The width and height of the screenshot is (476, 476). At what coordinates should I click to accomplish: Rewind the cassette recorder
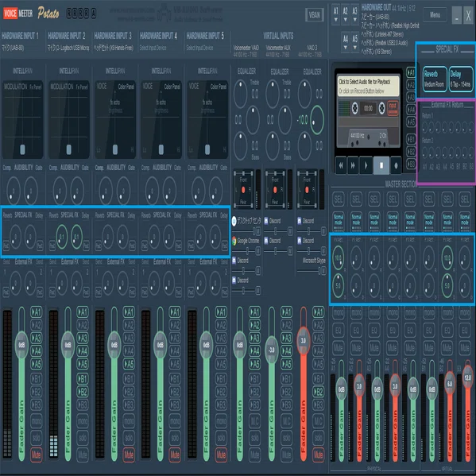click(341, 165)
